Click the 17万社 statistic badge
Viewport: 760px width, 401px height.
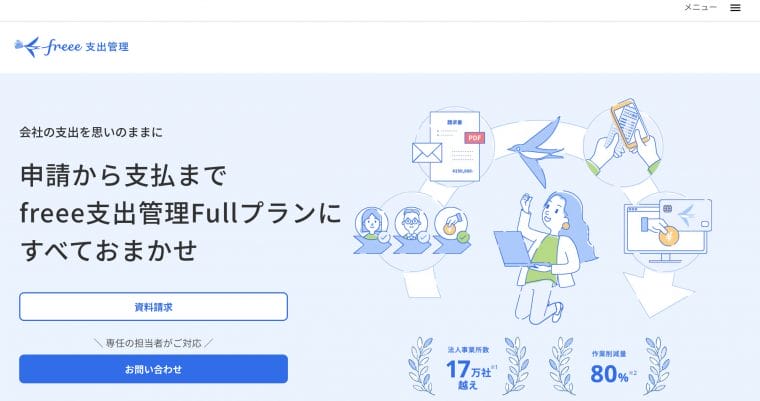(x=468, y=368)
